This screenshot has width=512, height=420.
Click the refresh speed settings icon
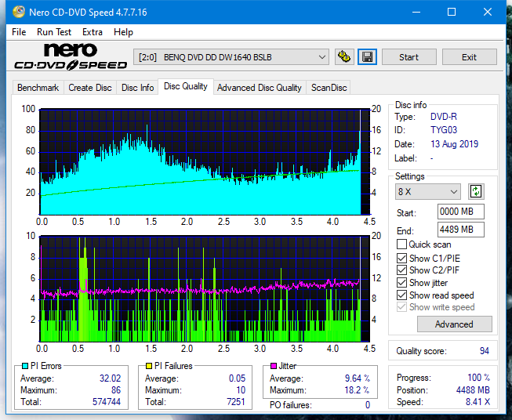476,191
